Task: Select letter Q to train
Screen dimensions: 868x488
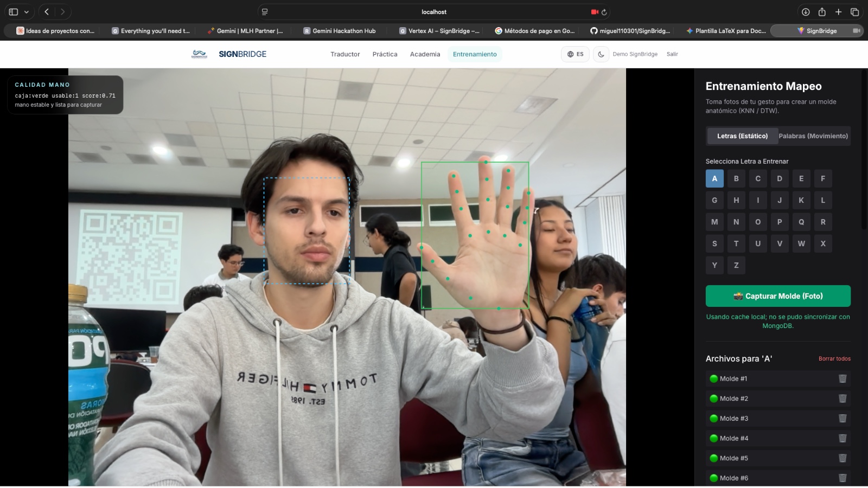Action: pos(801,222)
